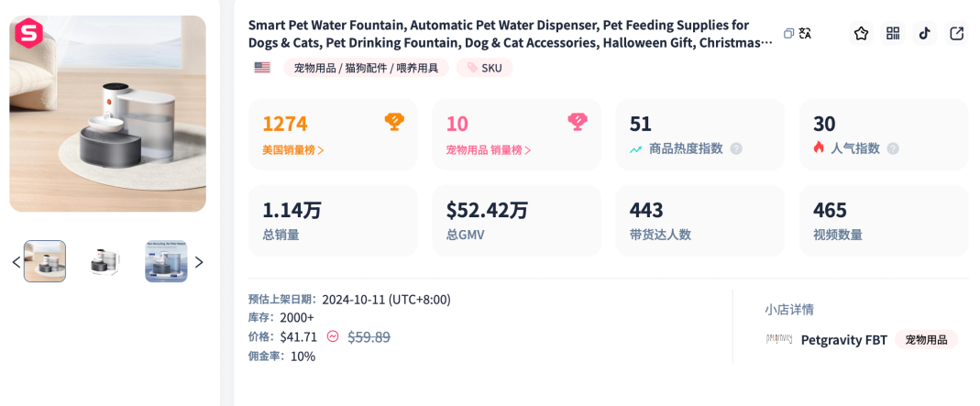Click the pink trophy icon

pyautogui.click(x=578, y=121)
